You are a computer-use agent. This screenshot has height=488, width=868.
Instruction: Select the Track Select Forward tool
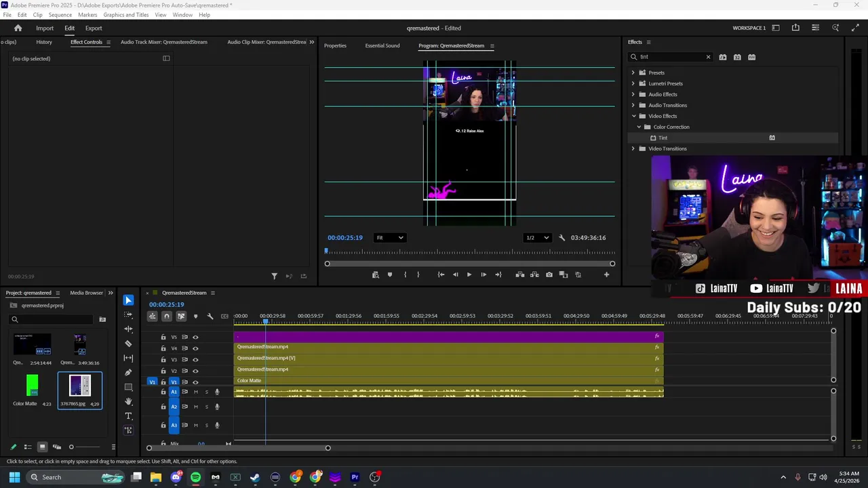tap(128, 314)
